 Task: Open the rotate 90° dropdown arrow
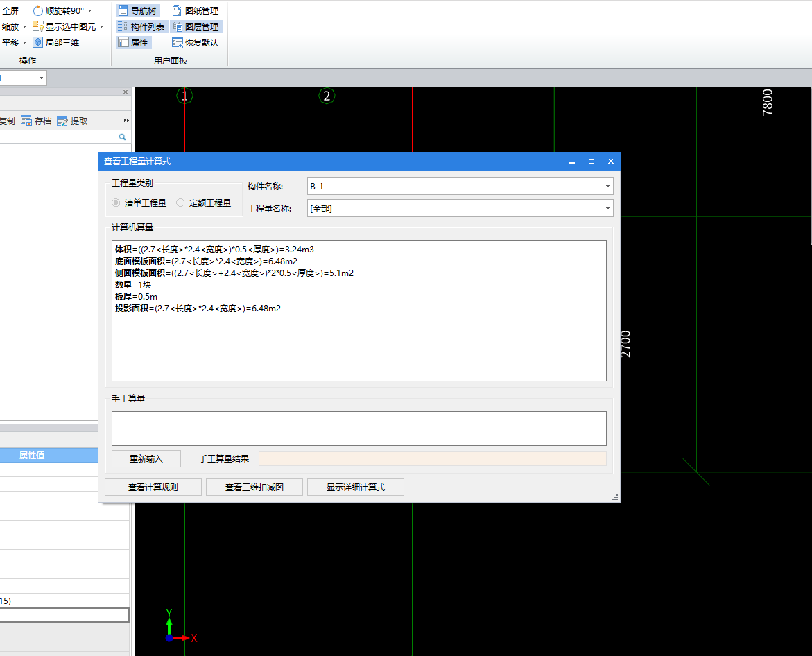click(90, 11)
